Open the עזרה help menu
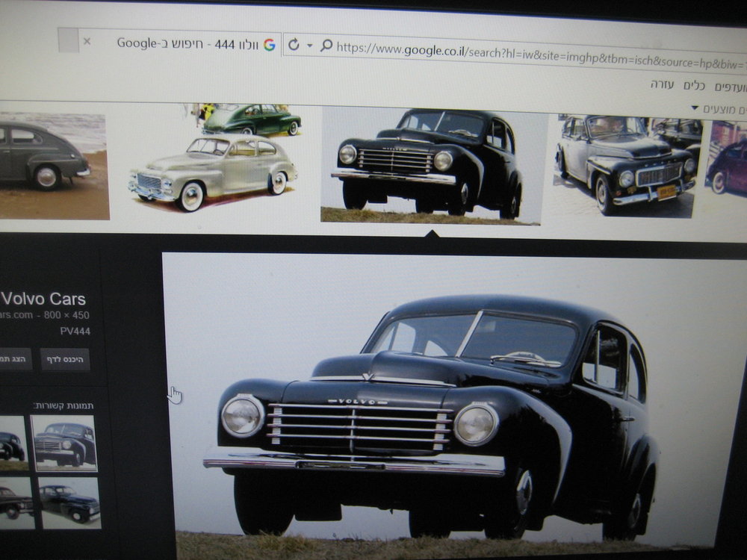 point(662,85)
